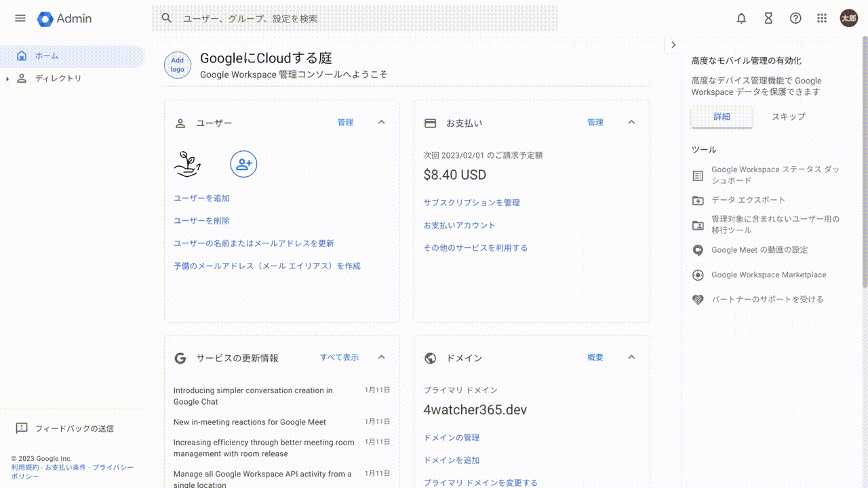The width and height of the screenshot is (868, 488).
Task: Click the スキップ button
Action: click(789, 117)
